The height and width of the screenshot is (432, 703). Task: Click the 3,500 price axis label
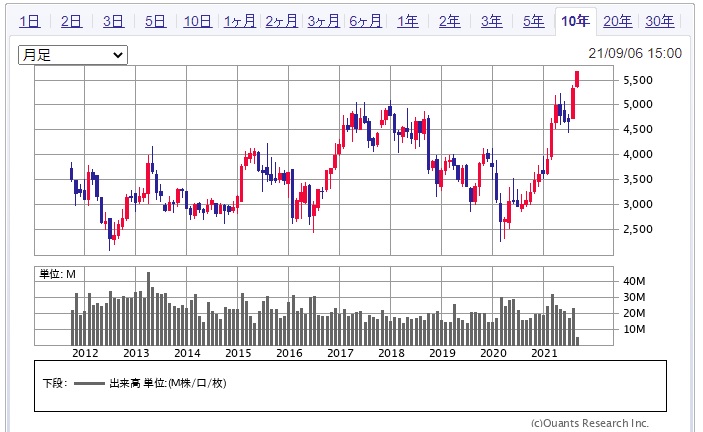coord(638,179)
